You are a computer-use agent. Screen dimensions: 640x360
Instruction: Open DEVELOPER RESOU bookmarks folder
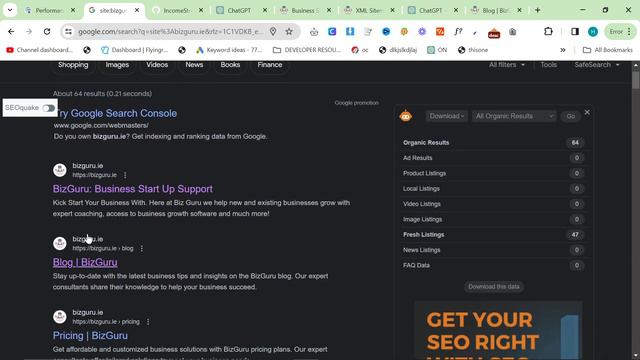click(x=307, y=50)
